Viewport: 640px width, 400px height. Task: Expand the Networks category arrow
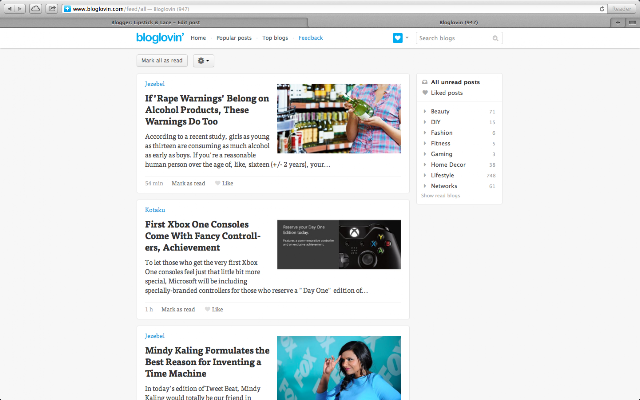(424, 186)
